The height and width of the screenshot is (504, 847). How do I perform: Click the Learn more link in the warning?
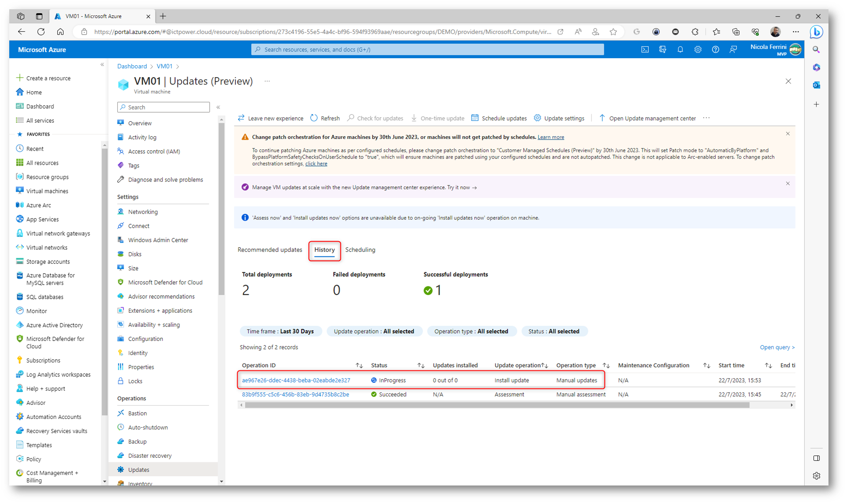click(x=551, y=137)
